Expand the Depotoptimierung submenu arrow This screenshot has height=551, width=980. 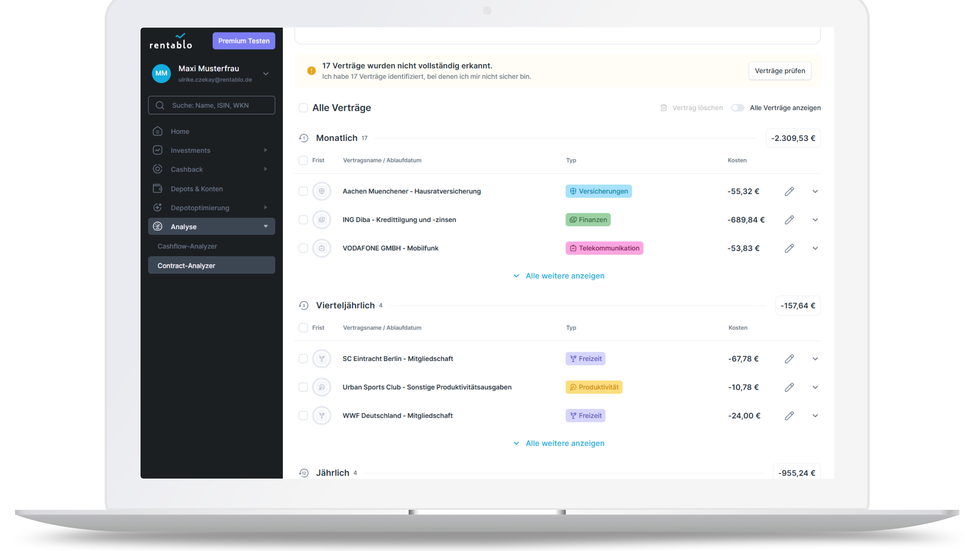tap(266, 208)
